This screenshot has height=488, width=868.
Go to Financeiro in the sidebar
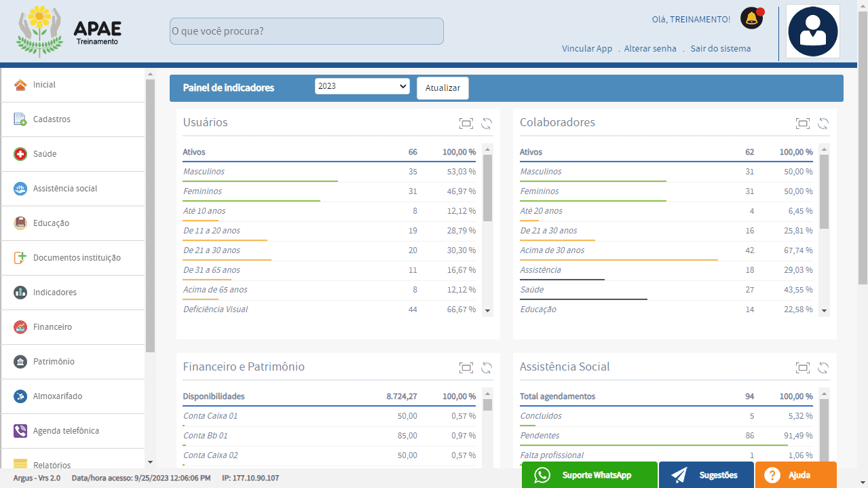coord(52,327)
